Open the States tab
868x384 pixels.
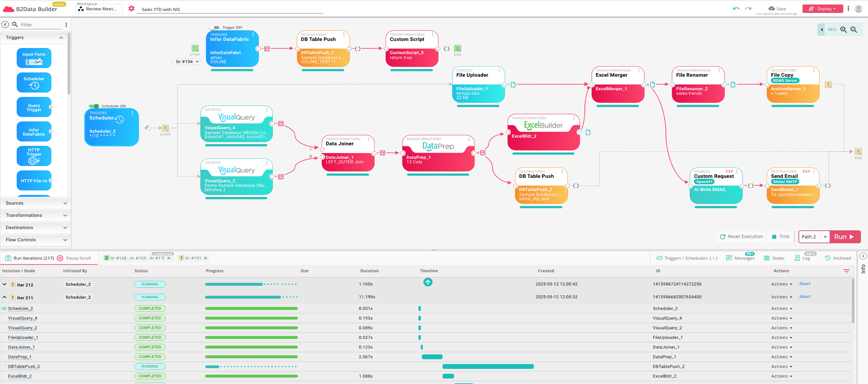pyautogui.click(x=774, y=258)
